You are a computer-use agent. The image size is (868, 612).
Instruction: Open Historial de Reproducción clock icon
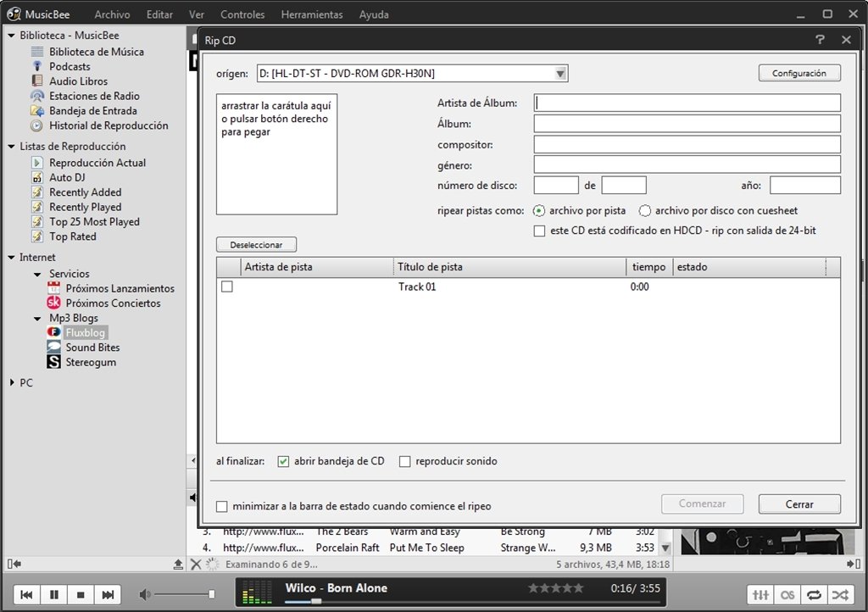click(x=37, y=125)
